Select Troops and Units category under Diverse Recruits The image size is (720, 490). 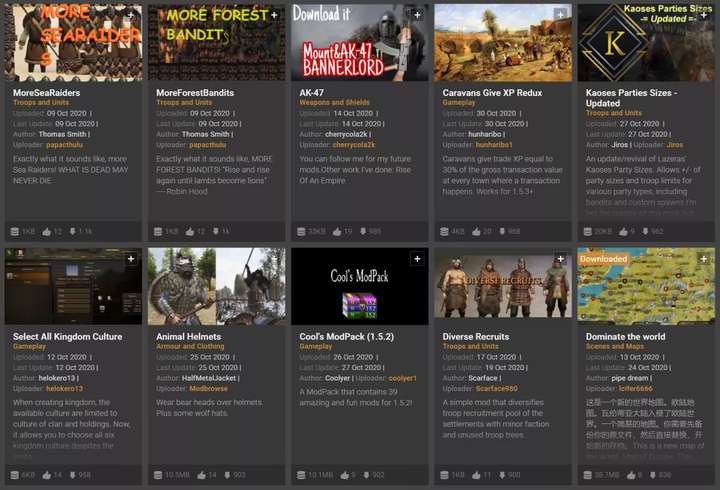(x=471, y=346)
